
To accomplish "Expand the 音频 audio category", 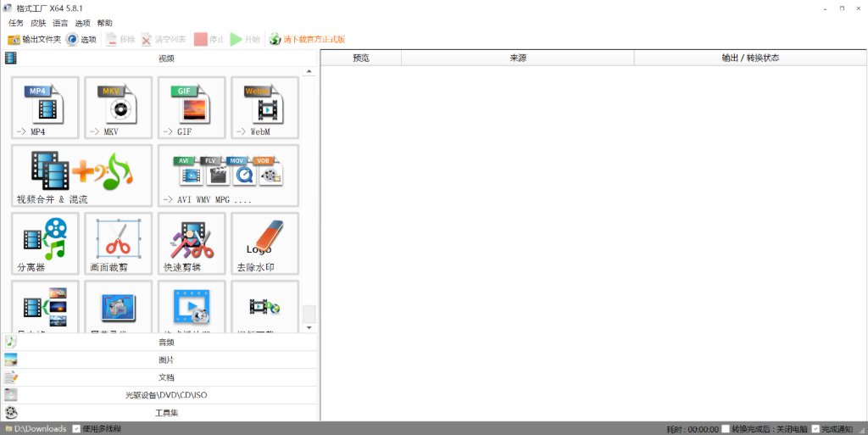I will tap(159, 342).
